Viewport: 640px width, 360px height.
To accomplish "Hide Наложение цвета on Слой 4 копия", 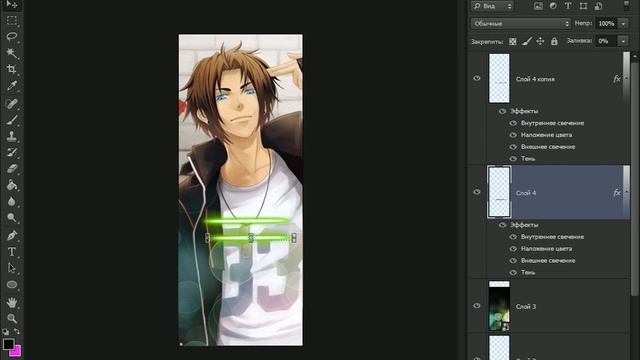I will (513, 135).
